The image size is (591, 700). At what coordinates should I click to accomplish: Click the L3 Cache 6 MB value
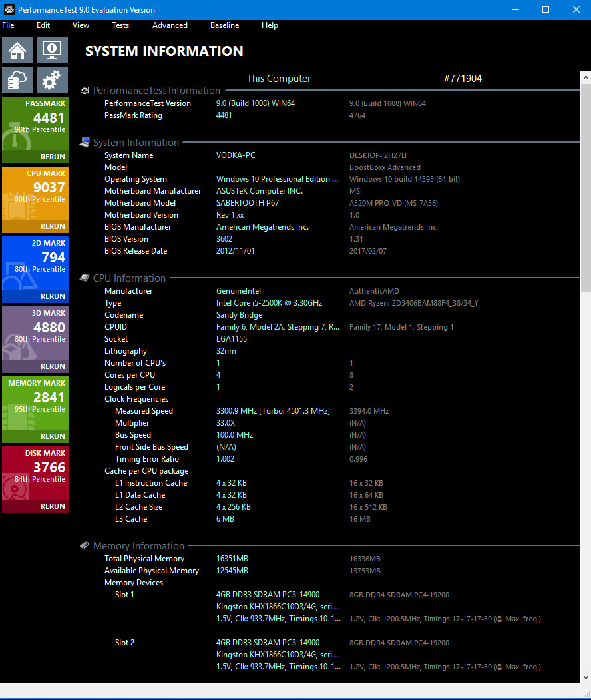tap(225, 519)
